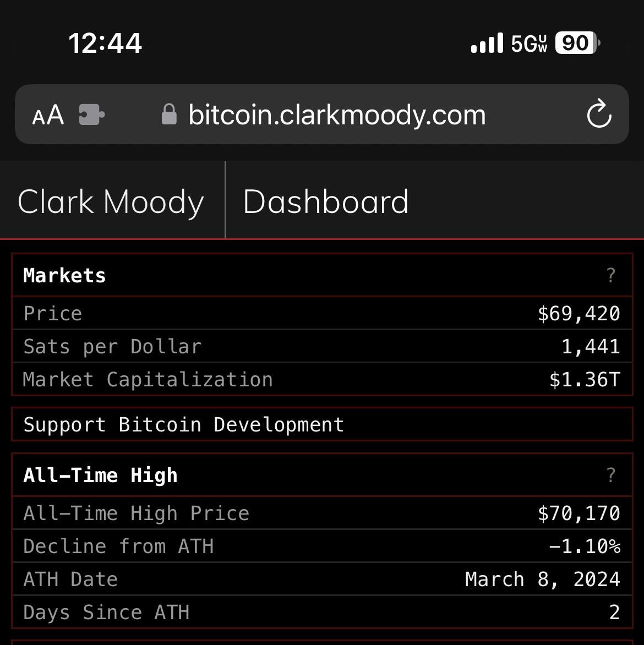Tap the cellular signal bars icon
Image resolution: width=644 pixels, height=645 pixels.
487,43
